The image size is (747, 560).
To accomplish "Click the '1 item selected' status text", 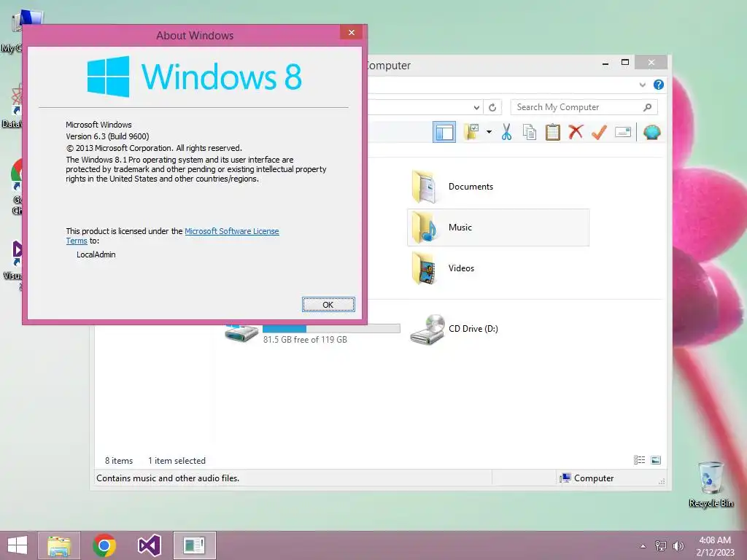I will point(177,461).
